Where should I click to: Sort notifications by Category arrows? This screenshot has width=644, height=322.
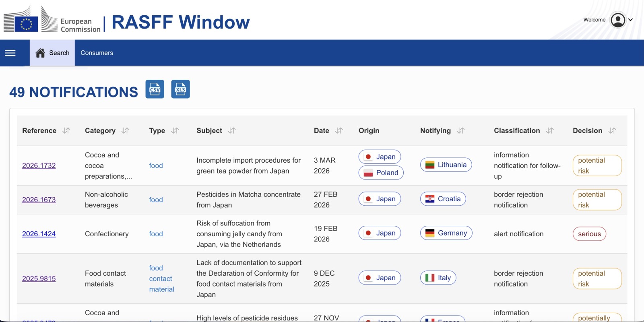point(125,130)
